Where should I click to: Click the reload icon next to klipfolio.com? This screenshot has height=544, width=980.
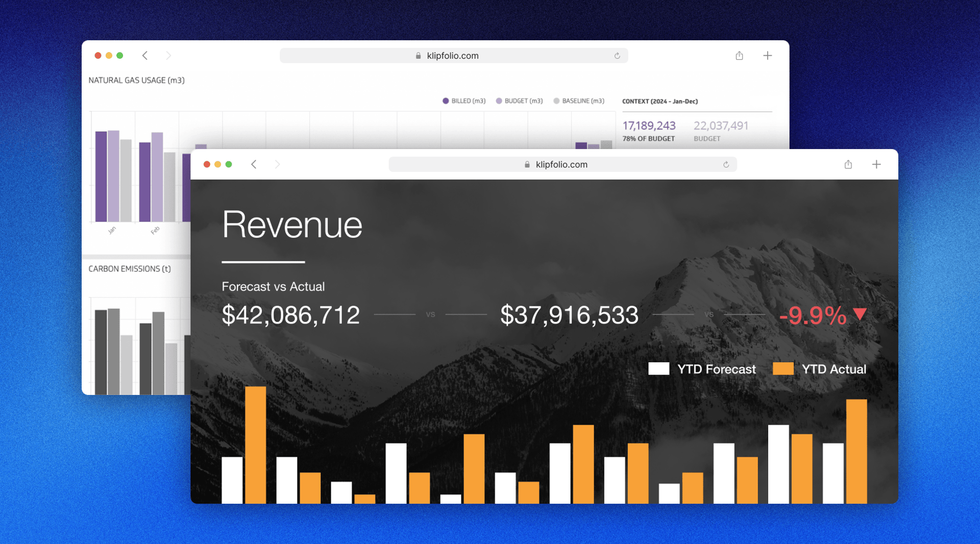click(x=726, y=164)
